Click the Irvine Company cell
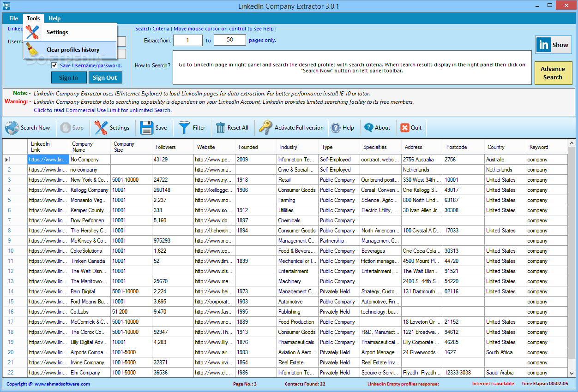The height and width of the screenshot is (392, 578). tap(90, 362)
